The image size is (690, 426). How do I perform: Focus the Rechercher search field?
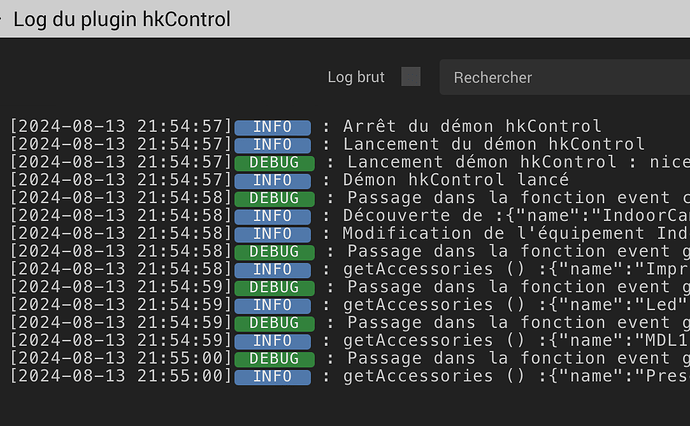tap(565, 77)
